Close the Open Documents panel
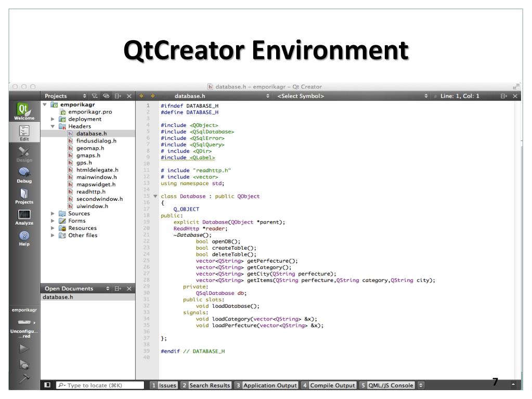 tap(129, 289)
